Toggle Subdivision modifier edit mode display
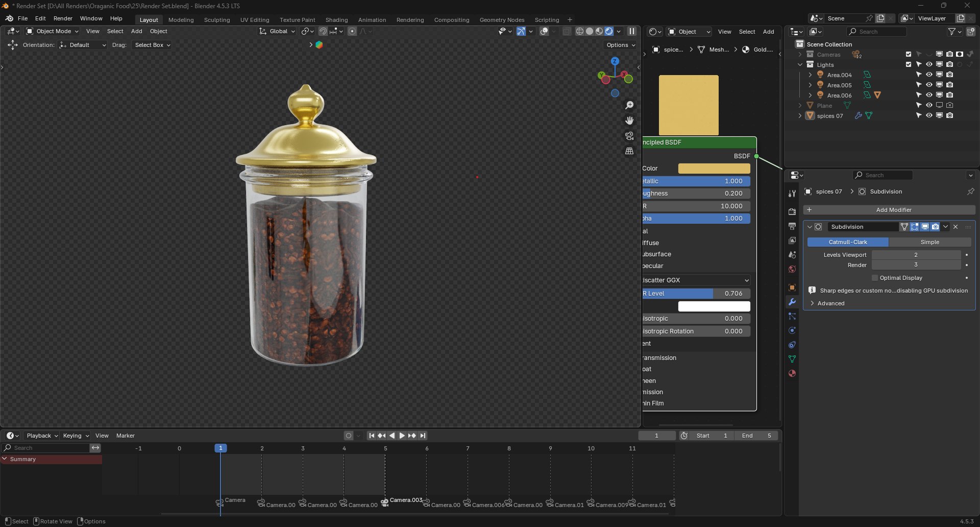Viewport: 980px width, 527px height. (x=914, y=227)
